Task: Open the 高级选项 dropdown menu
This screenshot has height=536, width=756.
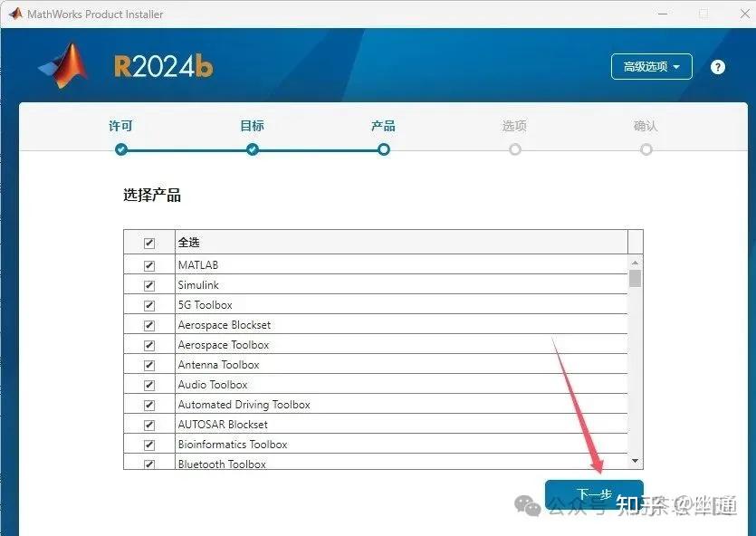Action: [x=651, y=66]
